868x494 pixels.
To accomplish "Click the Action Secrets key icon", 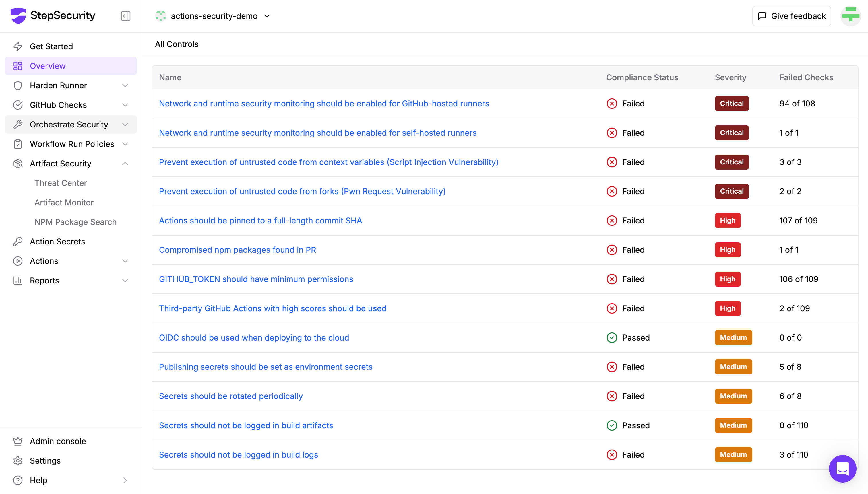I will [18, 242].
